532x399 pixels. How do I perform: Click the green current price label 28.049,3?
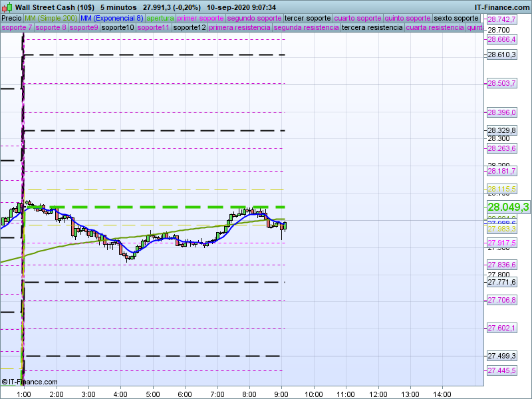[508, 207]
